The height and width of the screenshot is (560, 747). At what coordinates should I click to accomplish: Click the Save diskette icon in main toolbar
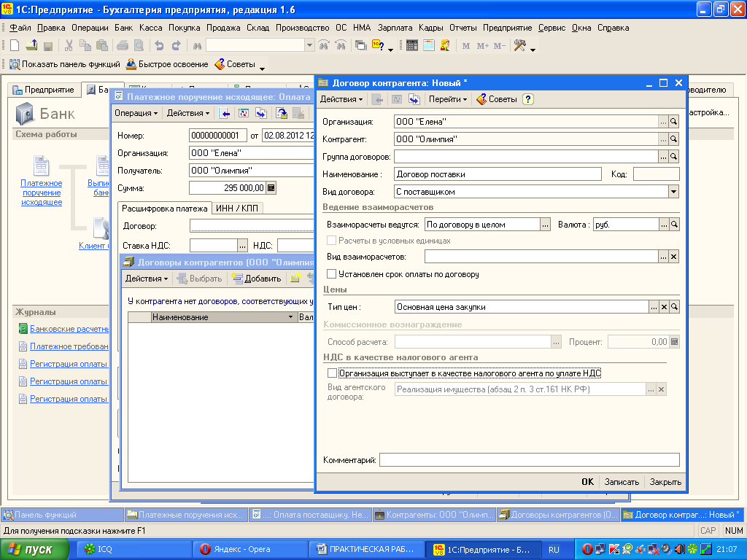coord(48,46)
